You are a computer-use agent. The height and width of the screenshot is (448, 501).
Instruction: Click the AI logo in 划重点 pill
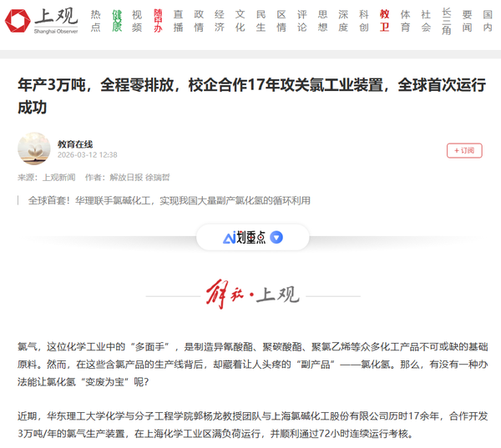(229, 238)
